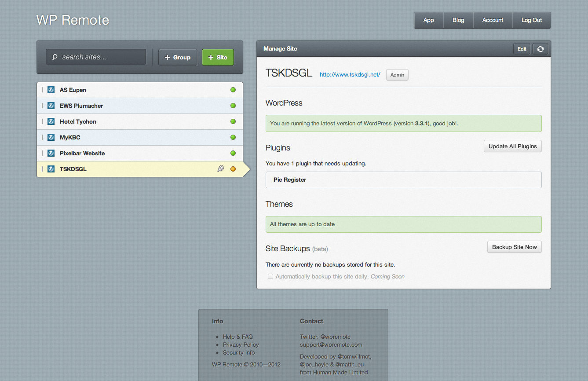Select the Pixelbar Website site
Image resolution: width=588 pixels, height=381 pixels.
point(140,153)
